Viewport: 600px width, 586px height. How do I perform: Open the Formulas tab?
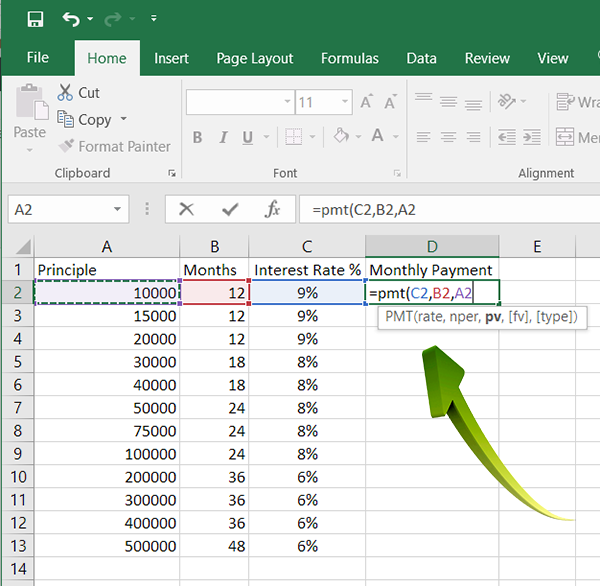(x=349, y=58)
